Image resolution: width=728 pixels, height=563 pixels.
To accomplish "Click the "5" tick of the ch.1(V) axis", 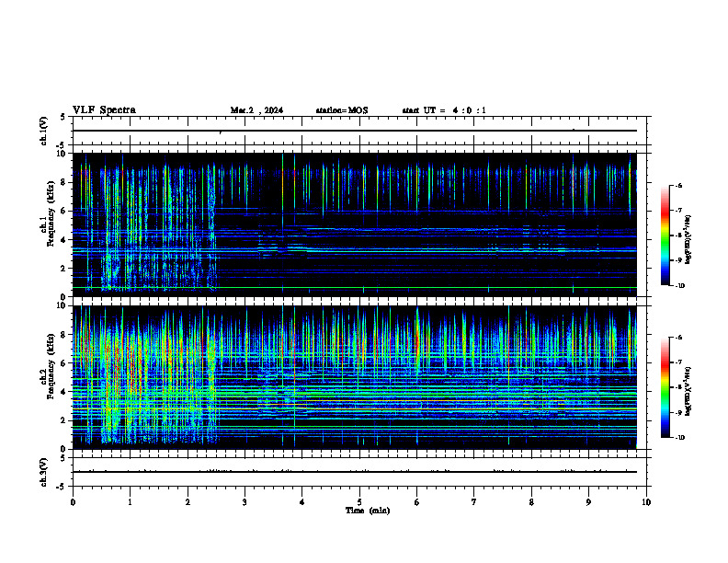I will (63, 117).
